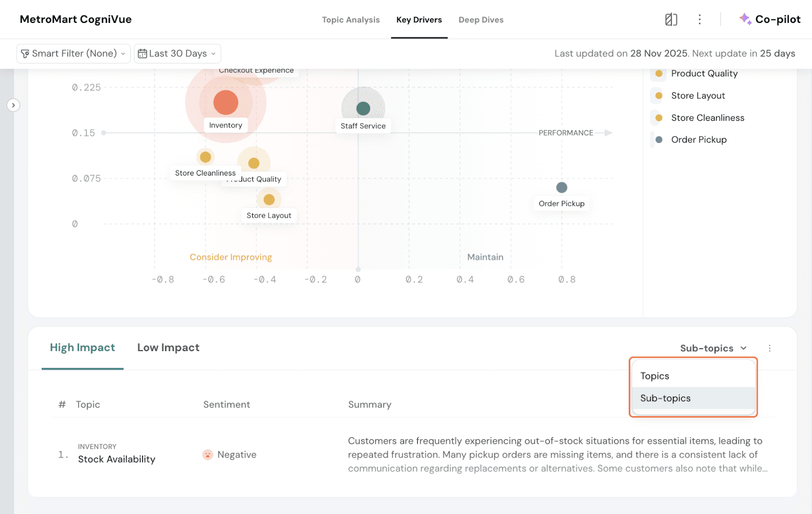Click the Inventory bubble on chart

[226, 102]
